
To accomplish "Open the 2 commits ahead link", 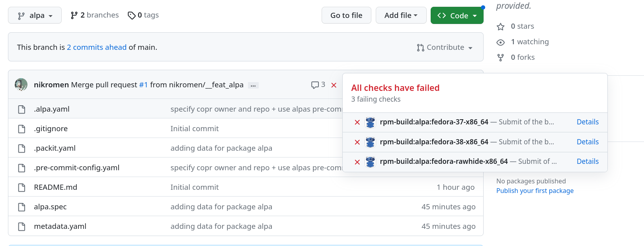I will [x=97, y=47].
